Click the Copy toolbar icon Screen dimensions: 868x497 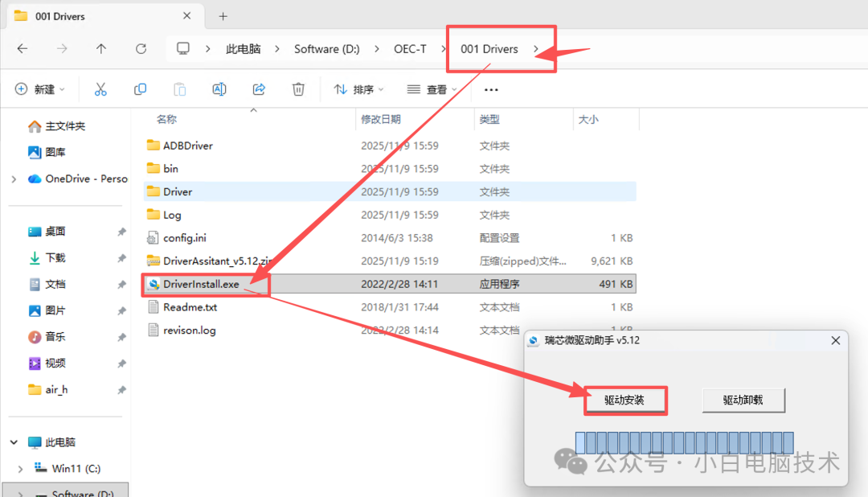[140, 89]
